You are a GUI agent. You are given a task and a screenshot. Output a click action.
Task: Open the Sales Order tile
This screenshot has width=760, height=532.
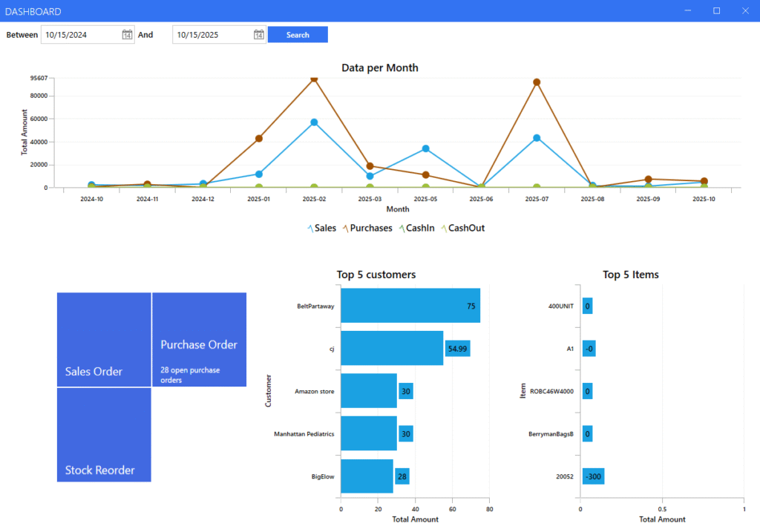tap(104, 339)
